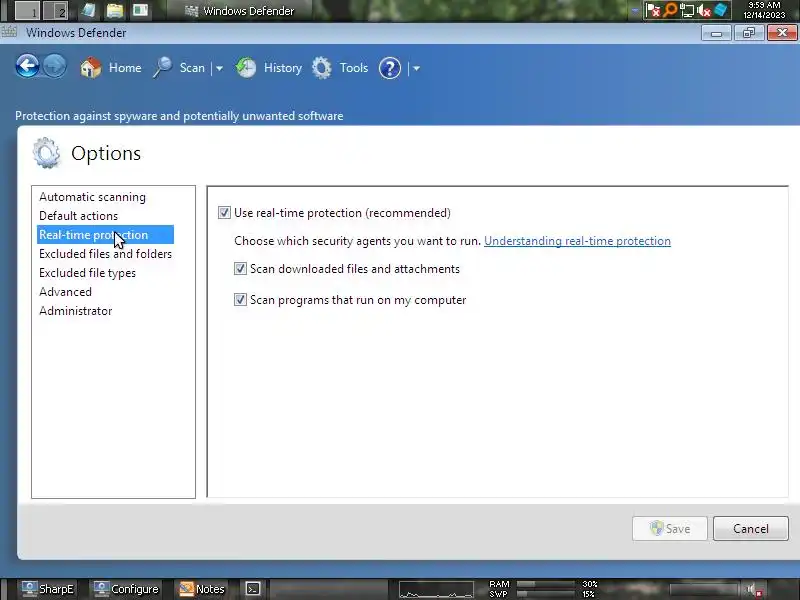Click the Forward arrow button
Image resolution: width=800 pixels, height=600 pixels.
55,67
